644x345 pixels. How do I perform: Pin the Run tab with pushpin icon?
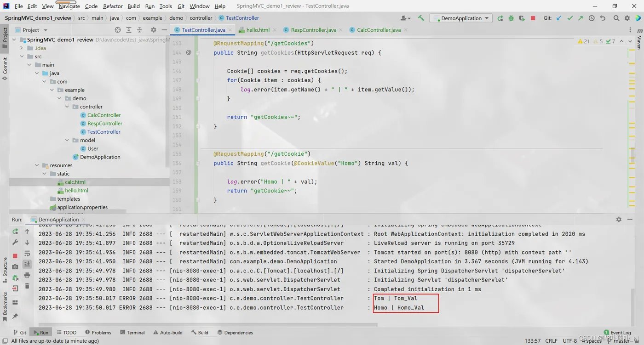click(15, 316)
